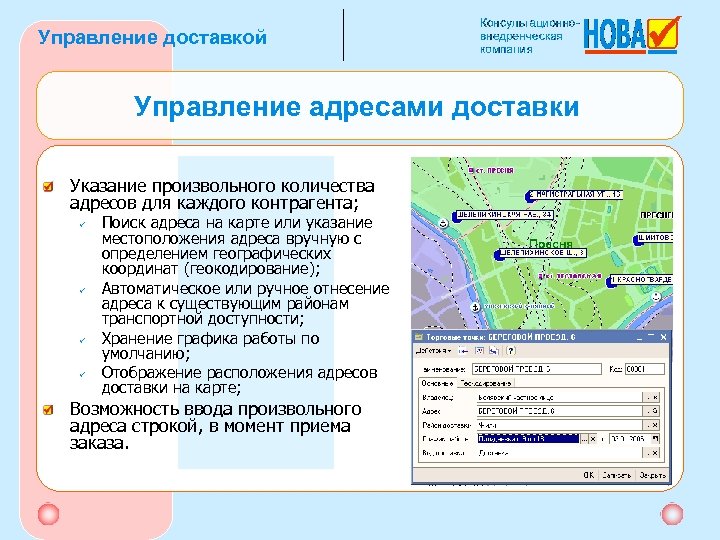Clear the Район доставки field with X
The height and width of the screenshot is (540, 720).
coord(655,425)
